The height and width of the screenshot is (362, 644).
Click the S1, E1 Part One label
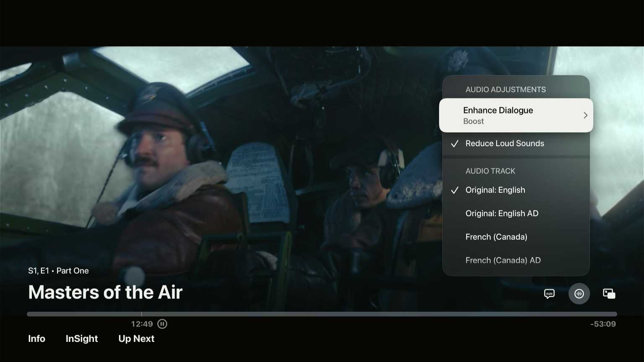tap(58, 271)
